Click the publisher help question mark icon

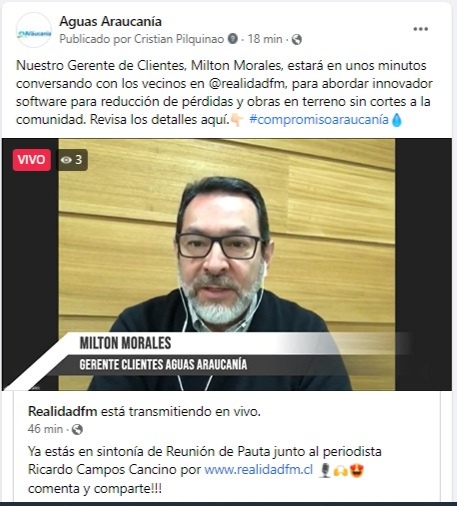coord(233,39)
